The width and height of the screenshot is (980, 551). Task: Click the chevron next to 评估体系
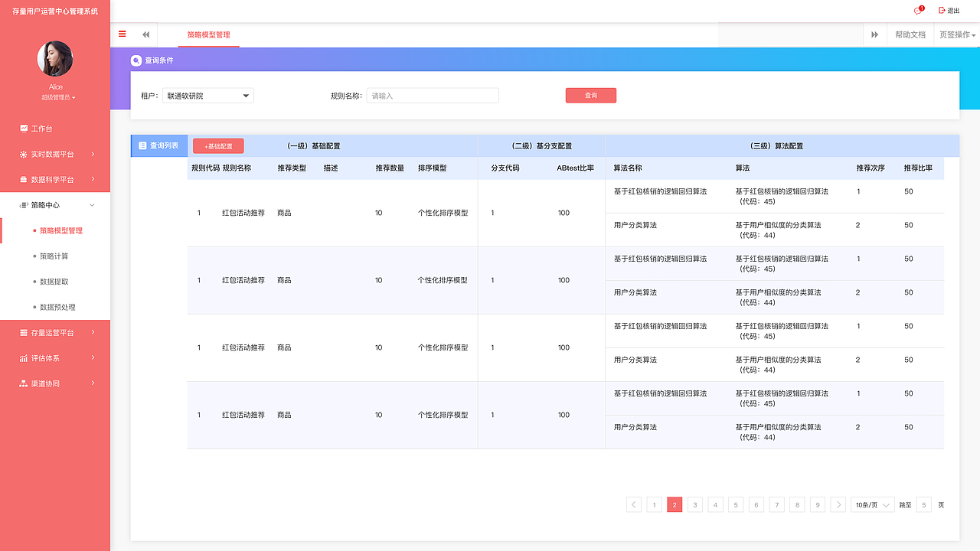(x=93, y=358)
